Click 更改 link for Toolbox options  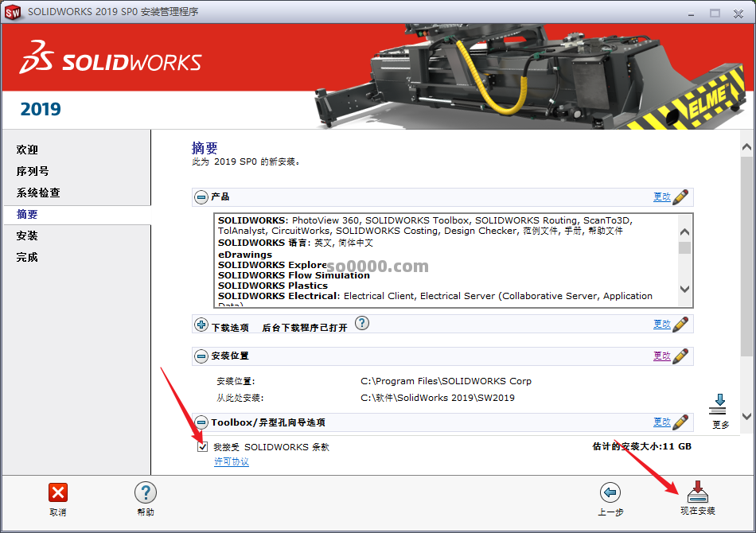coord(662,422)
